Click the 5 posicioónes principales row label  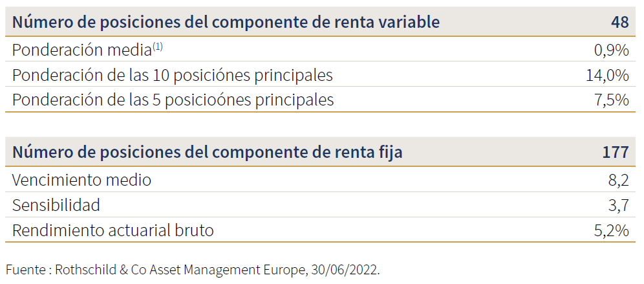173,100
